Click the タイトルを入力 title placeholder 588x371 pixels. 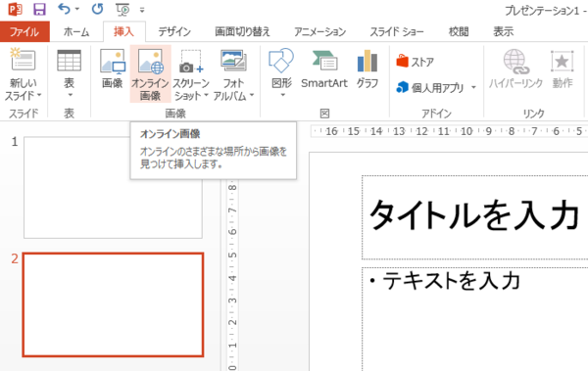[474, 217]
